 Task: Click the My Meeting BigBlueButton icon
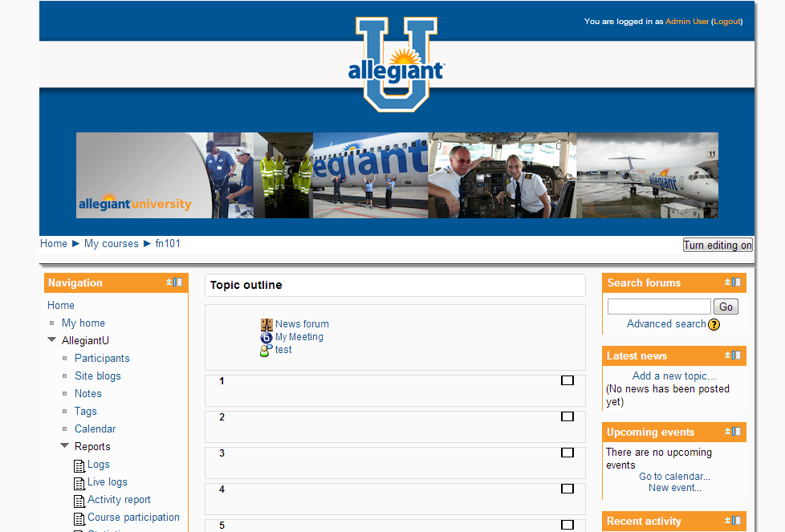[x=266, y=337]
